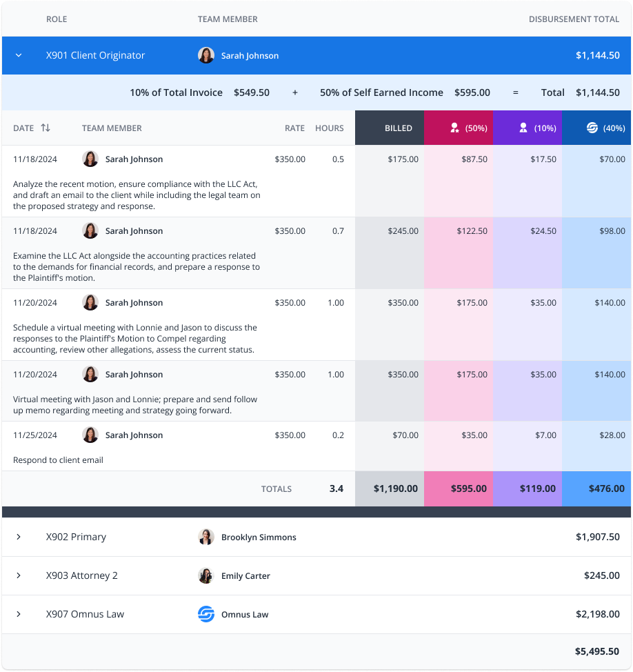This screenshot has height=672, width=633.
Task: Click the $5,495.50 grand total
Action: 596,651
